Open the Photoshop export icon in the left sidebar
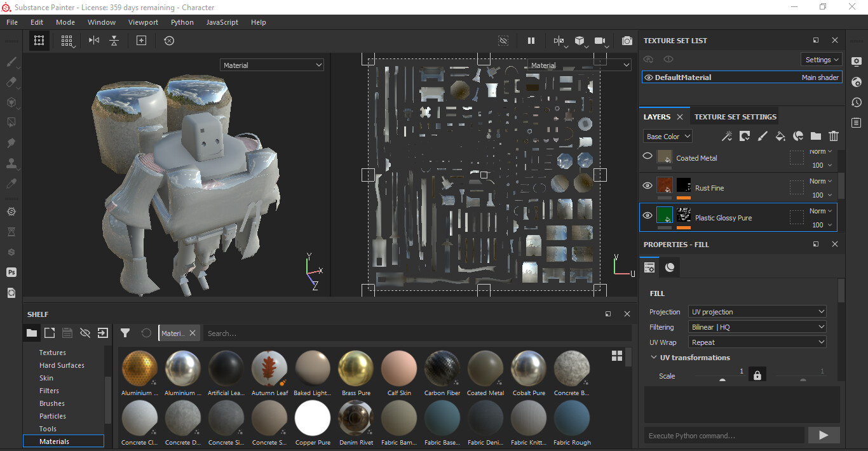 pyautogui.click(x=11, y=272)
